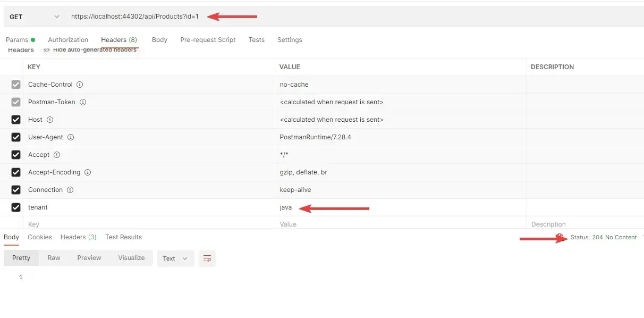
Task: Enable the Cache-Control header checkbox
Action: tap(15, 84)
